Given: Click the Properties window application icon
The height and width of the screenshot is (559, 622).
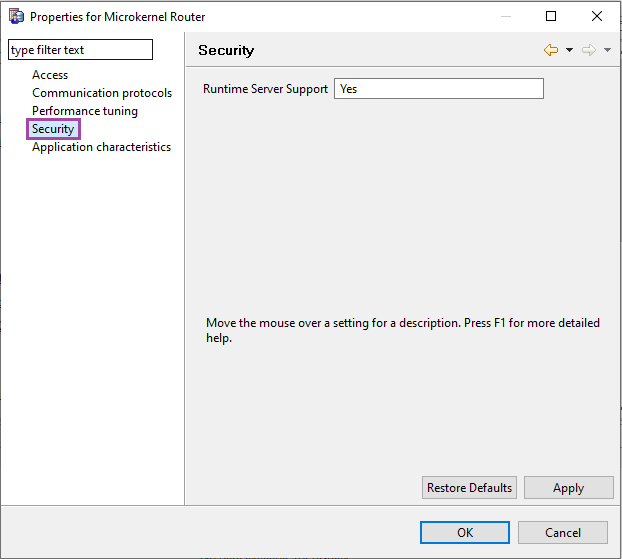Looking at the screenshot, I should tap(16, 17).
